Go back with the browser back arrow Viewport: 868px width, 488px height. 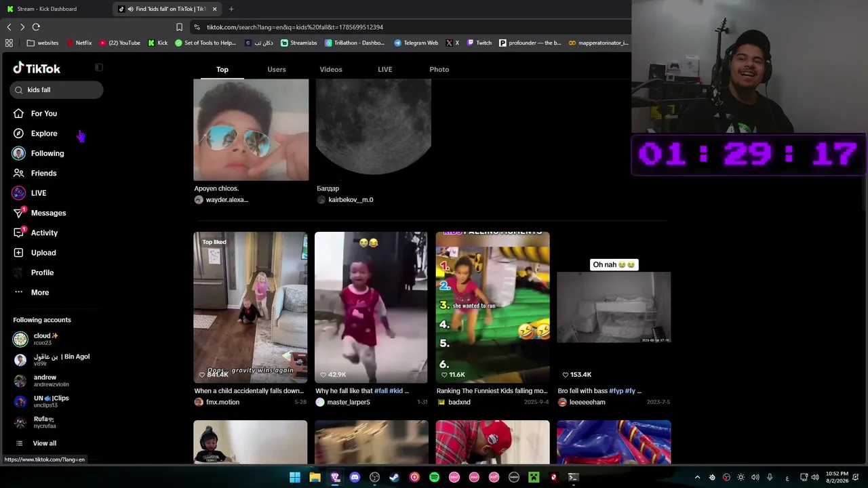[9, 27]
